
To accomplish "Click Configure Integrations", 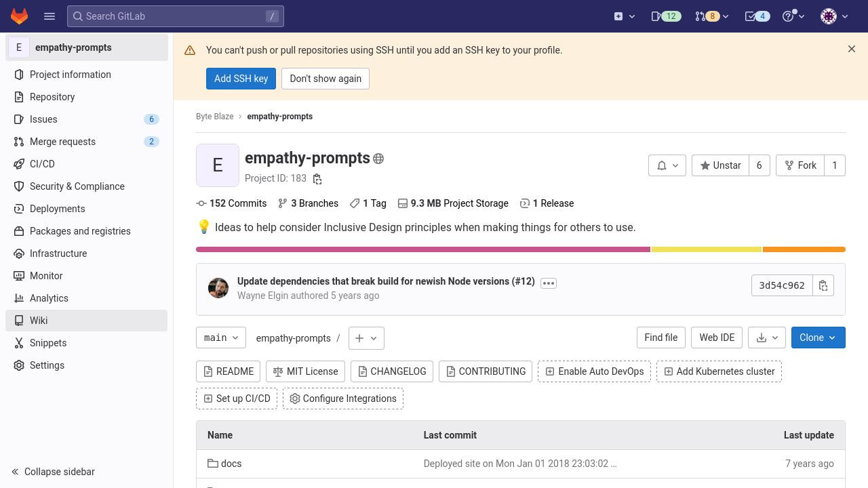I will pyautogui.click(x=343, y=399).
